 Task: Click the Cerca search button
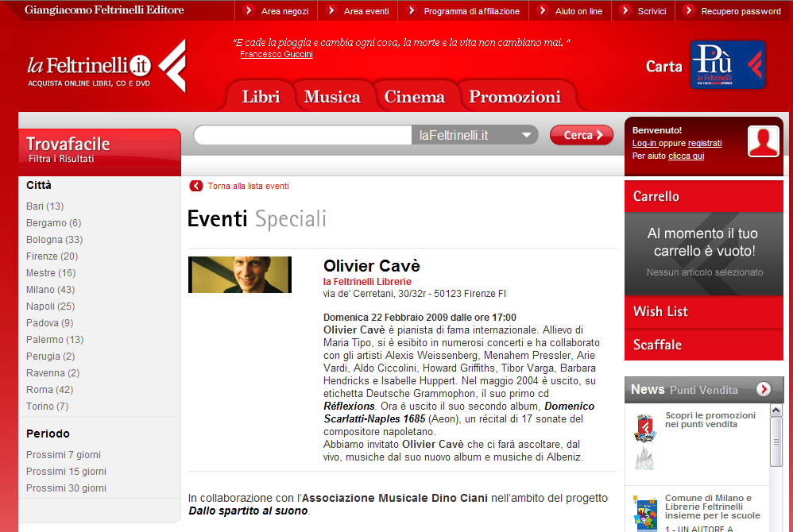[x=582, y=135]
